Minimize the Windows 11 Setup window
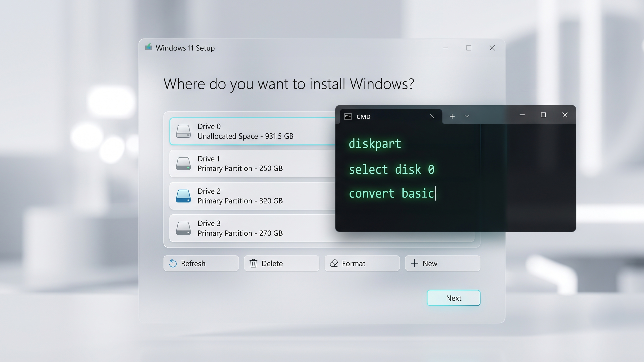 (446, 48)
